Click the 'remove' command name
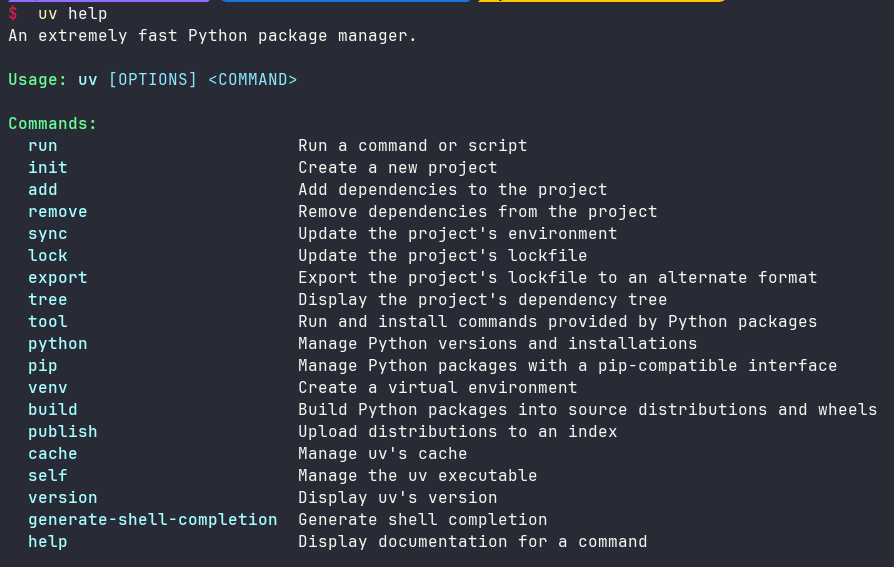 coord(58,212)
